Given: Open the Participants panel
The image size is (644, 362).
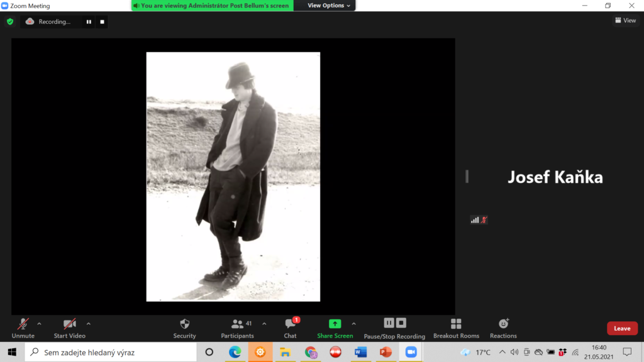Looking at the screenshot, I should pos(237,328).
